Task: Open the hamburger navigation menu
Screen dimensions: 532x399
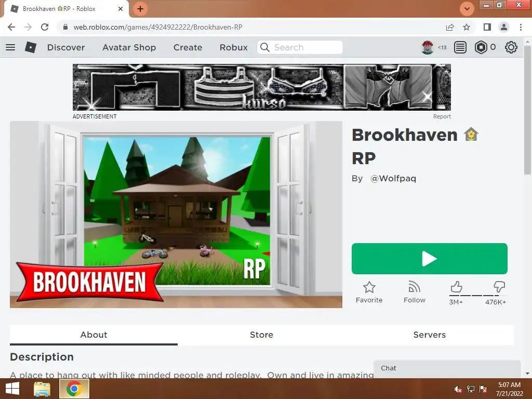Action: tap(10, 47)
